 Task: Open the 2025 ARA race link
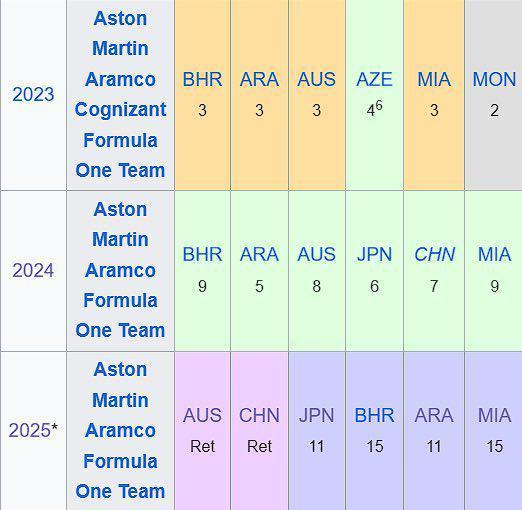434,415
